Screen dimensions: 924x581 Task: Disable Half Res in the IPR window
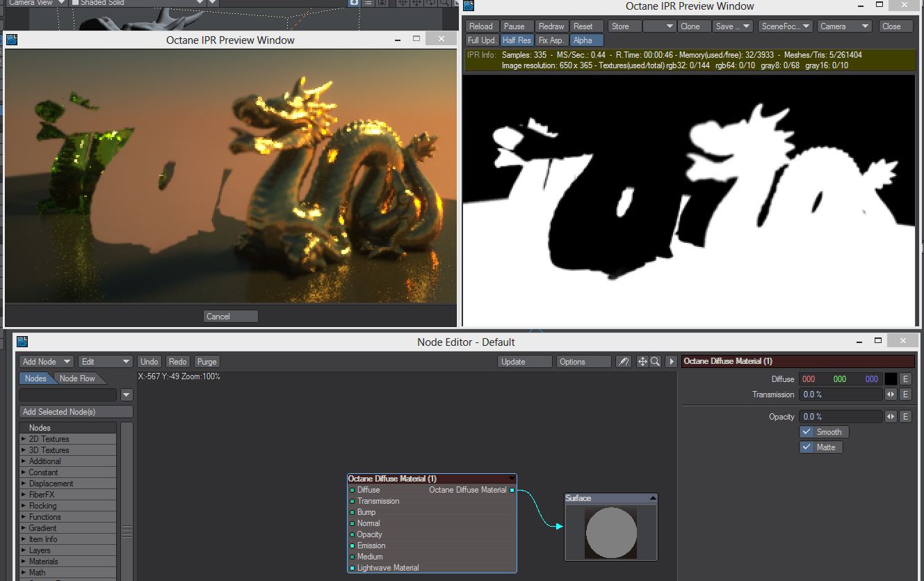(517, 40)
